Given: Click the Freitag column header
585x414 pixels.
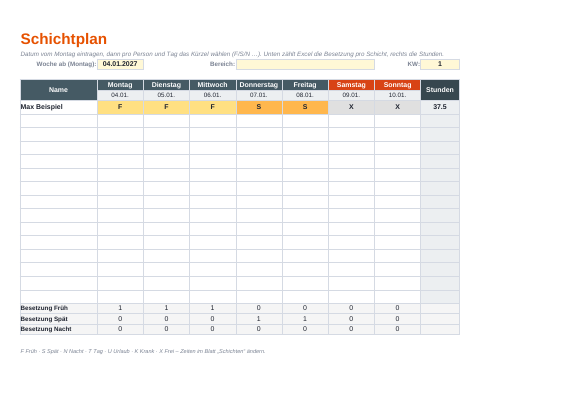Looking at the screenshot, I should [x=305, y=85].
